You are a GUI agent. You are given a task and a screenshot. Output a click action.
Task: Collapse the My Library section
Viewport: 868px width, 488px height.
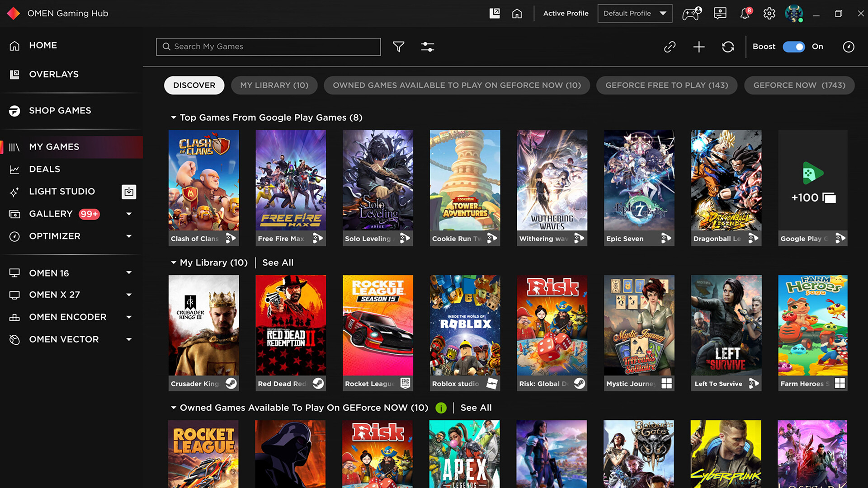click(174, 263)
